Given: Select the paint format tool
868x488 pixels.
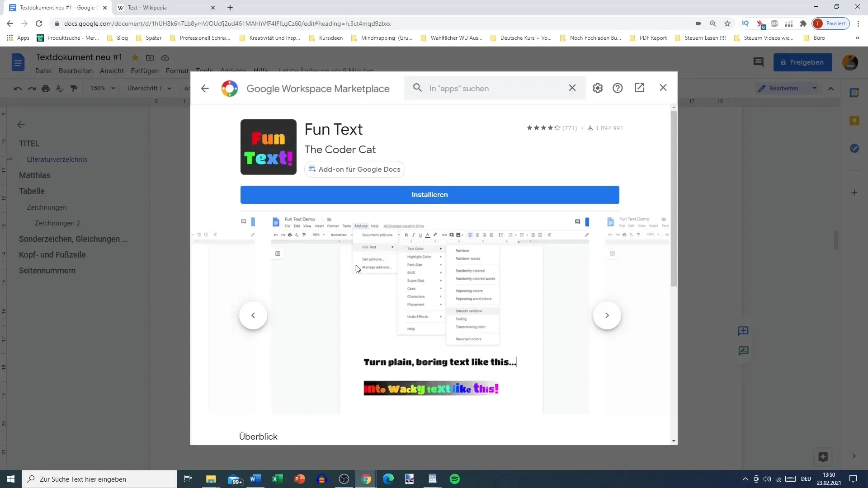Looking at the screenshot, I should [74, 89].
